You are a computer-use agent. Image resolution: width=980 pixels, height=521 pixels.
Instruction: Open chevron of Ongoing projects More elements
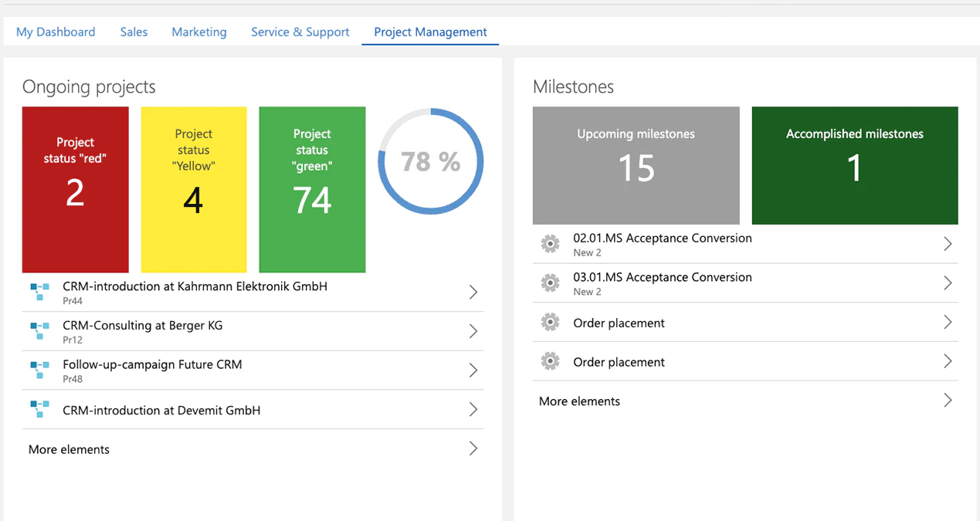[473, 448]
